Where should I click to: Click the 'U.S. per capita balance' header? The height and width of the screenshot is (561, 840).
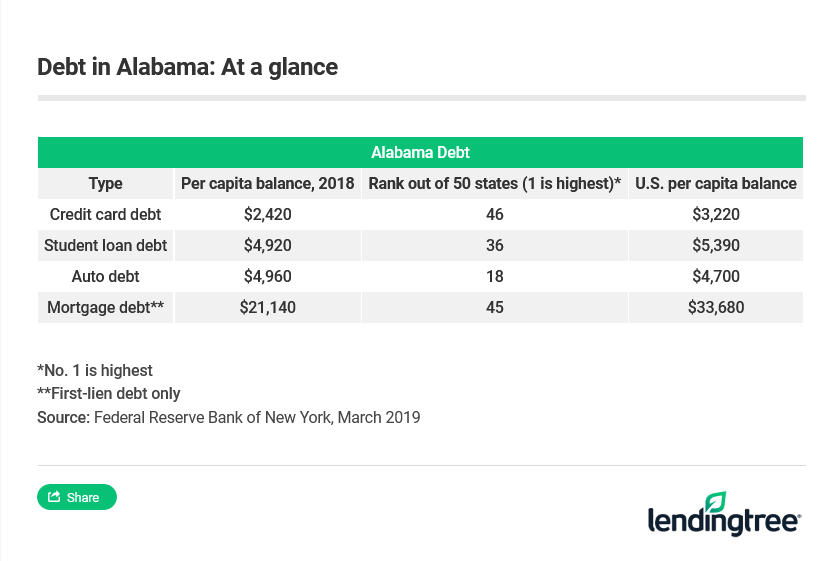716,183
